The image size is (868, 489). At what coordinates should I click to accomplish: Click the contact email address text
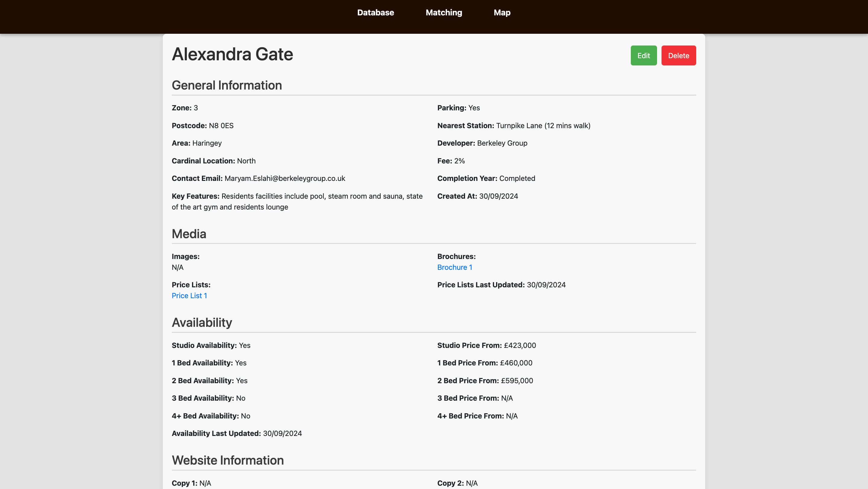click(285, 178)
